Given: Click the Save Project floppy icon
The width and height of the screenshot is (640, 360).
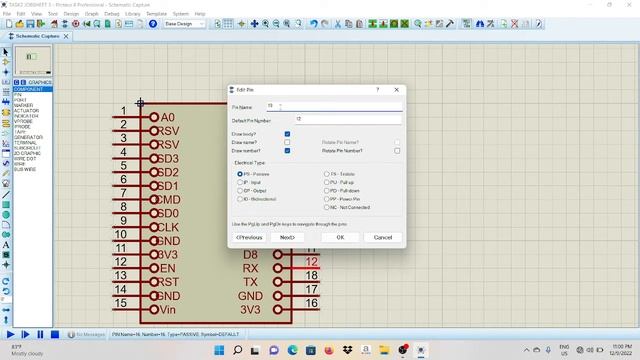Looking at the screenshot, I should (x=30, y=24).
